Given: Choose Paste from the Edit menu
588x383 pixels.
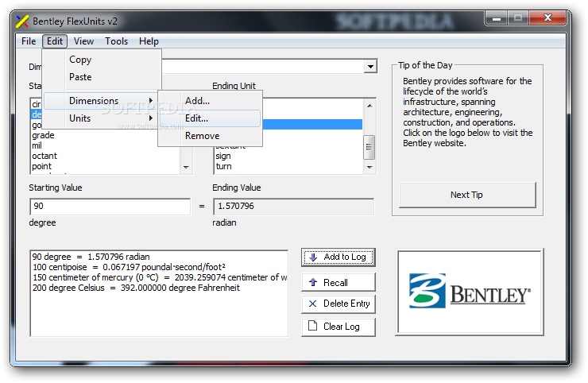Looking at the screenshot, I should click(x=102, y=77).
